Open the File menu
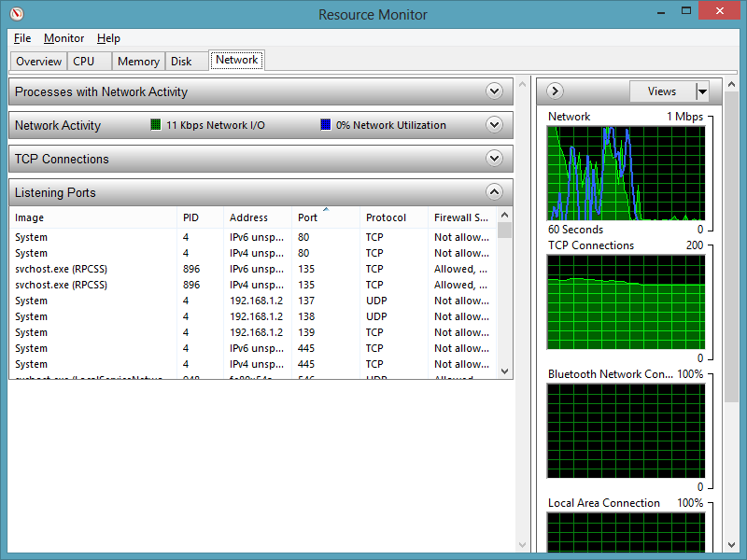This screenshot has width=747, height=560. pyautogui.click(x=22, y=38)
